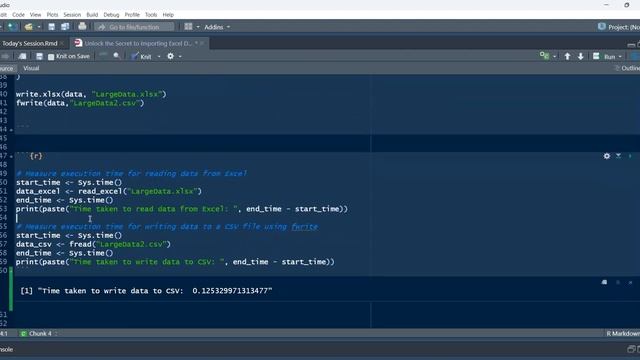Collapse the fold arrow at line 44
The height and width of the screenshot is (360, 640).
pos(11,130)
